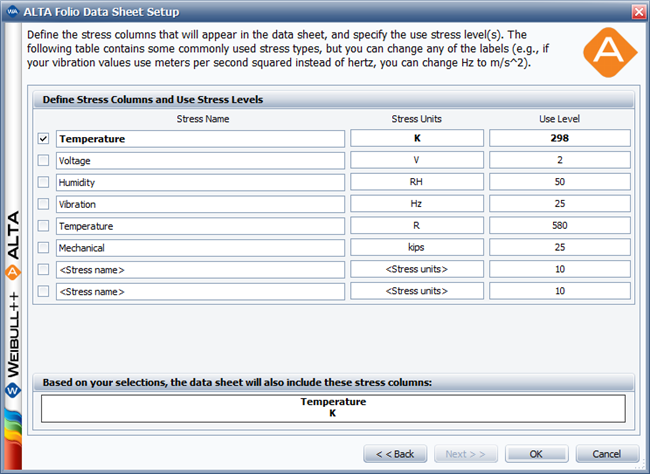Edit the first <Stress name> placeholder field
The image size is (650, 474).
tap(201, 270)
